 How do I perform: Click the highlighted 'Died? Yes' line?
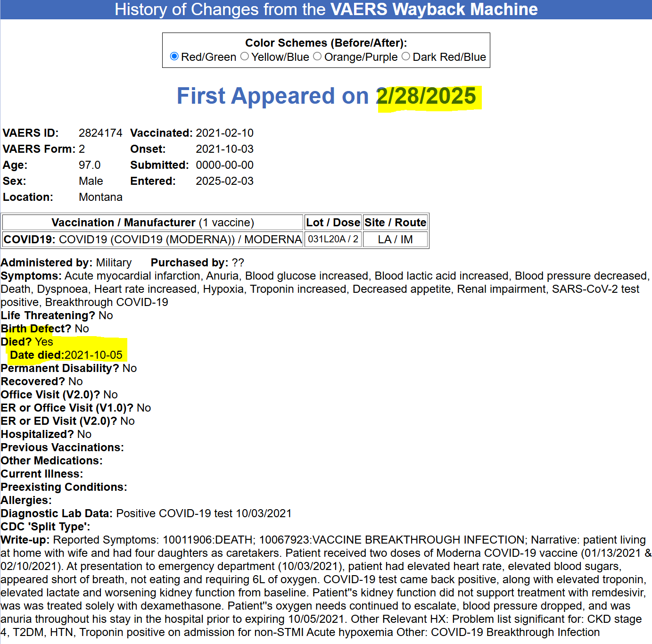(x=27, y=342)
